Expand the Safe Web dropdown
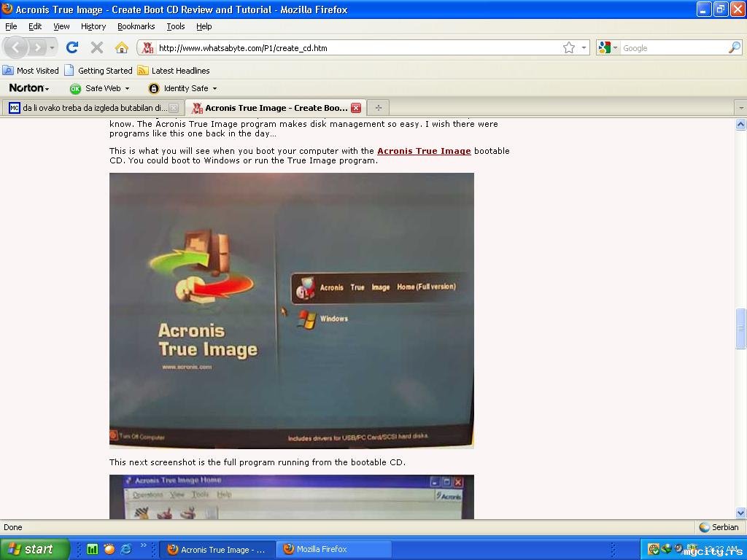The height and width of the screenshot is (560, 747). click(127, 88)
